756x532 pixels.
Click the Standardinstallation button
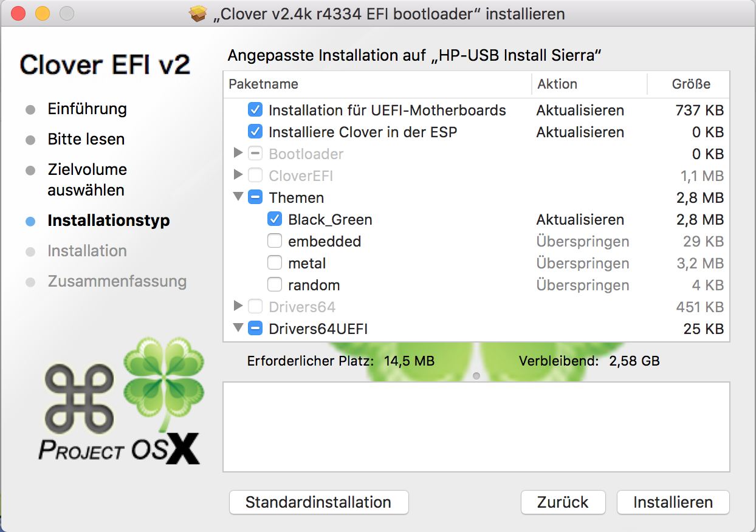(x=318, y=502)
